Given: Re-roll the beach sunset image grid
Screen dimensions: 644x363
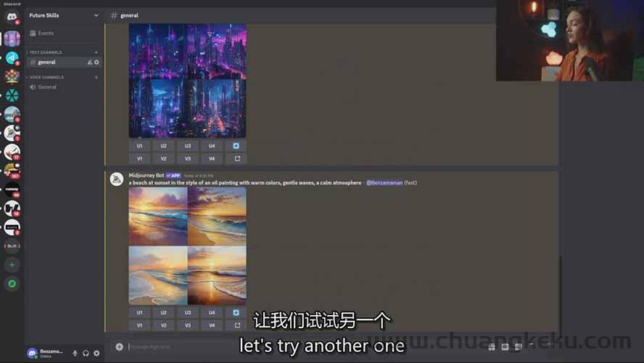Looking at the screenshot, I should click(236, 312).
